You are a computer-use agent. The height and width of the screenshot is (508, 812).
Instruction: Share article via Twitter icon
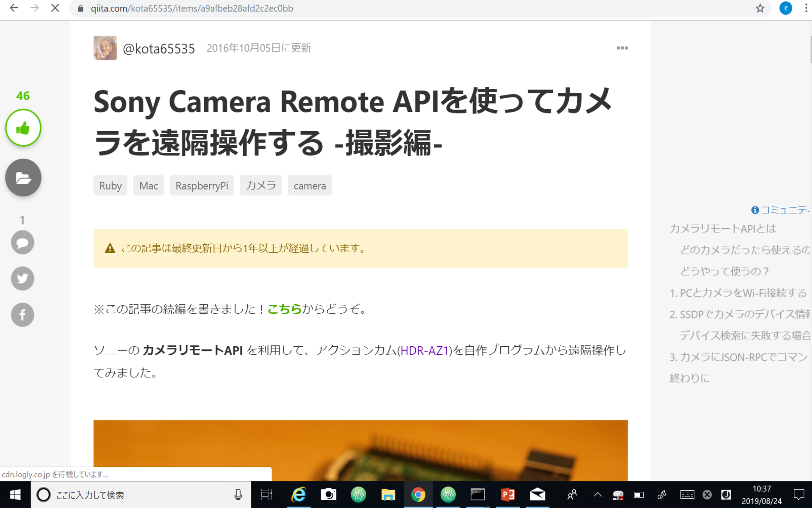pos(22,279)
